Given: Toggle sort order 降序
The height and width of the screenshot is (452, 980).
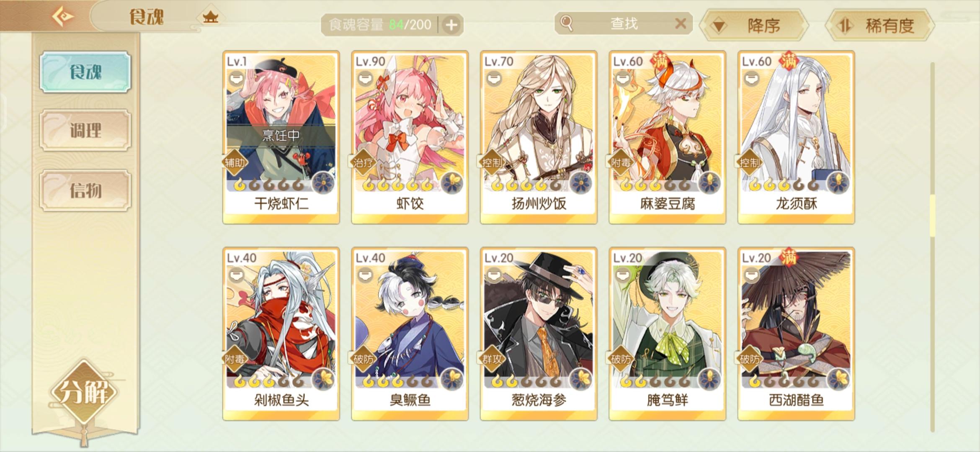Looking at the screenshot, I should 756,25.
